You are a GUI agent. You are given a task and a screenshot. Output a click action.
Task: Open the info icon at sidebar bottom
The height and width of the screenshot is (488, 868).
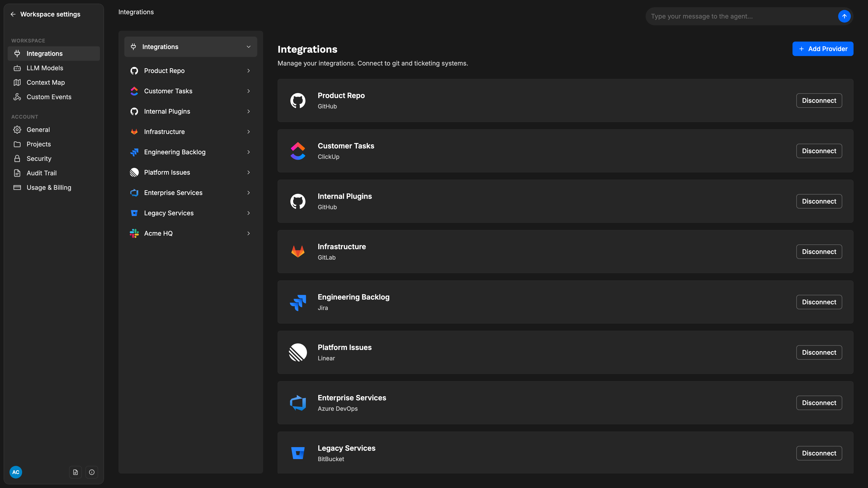coord(92,472)
